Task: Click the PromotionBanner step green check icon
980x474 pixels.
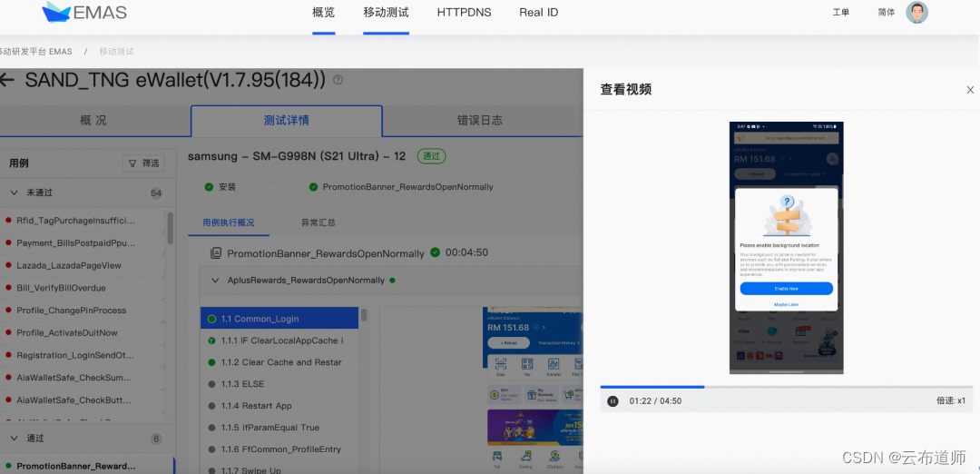Action: tap(314, 187)
